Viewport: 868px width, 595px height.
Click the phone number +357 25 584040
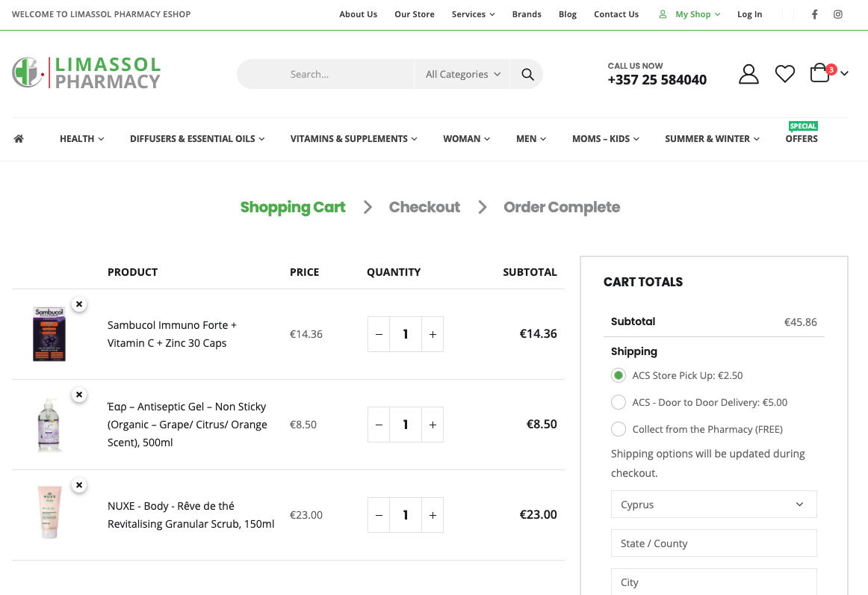click(657, 80)
